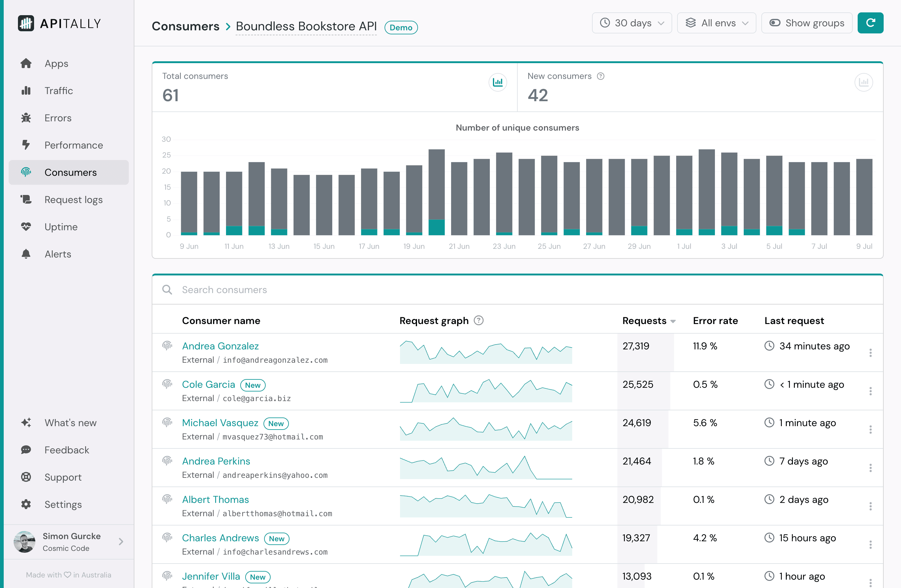
Task: Open Andrea Perkins row options menu
Action: tap(870, 468)
